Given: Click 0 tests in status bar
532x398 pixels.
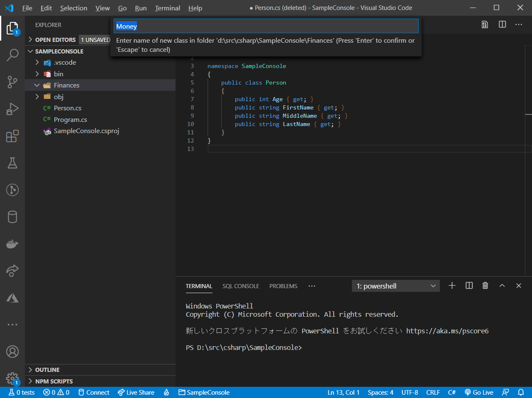Looking at the screenshot, I should pos(22,392).
